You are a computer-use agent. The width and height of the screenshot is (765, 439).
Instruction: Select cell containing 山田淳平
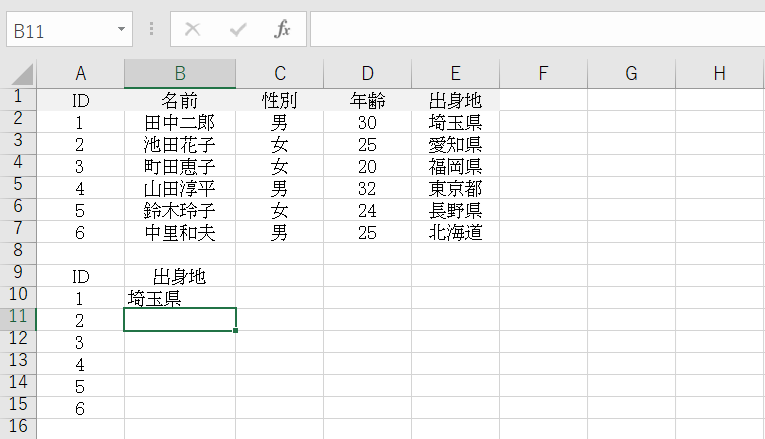coord(180,188)
